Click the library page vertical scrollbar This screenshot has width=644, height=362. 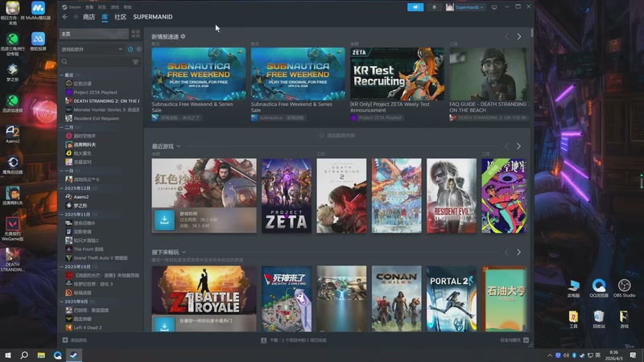point(532,32)
